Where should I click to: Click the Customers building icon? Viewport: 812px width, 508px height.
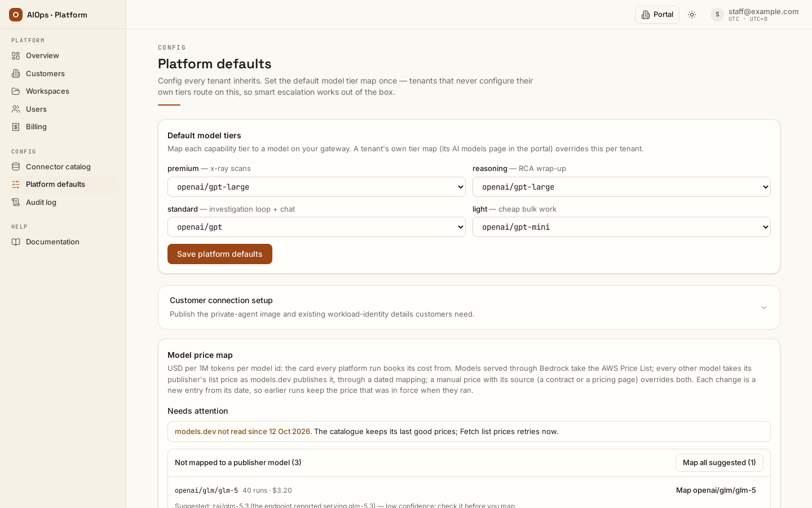(x=16, y=73)
